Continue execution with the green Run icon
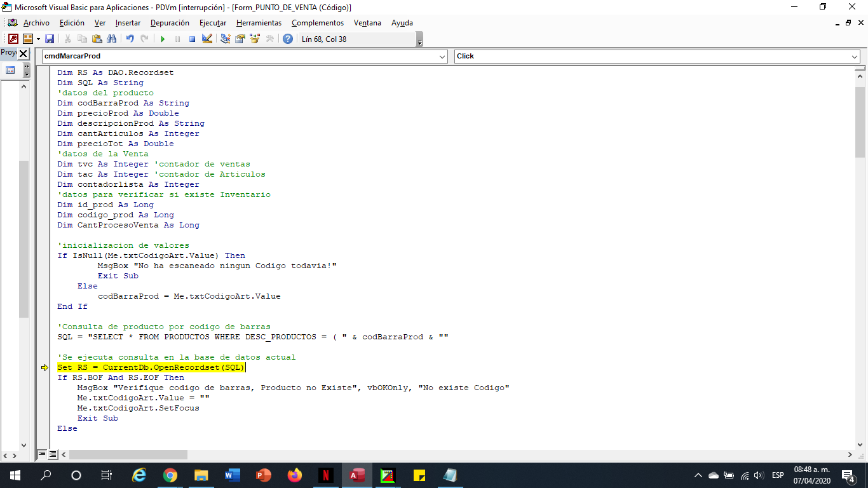Viewport: 868px width, 488px height. tap(163, 39)
